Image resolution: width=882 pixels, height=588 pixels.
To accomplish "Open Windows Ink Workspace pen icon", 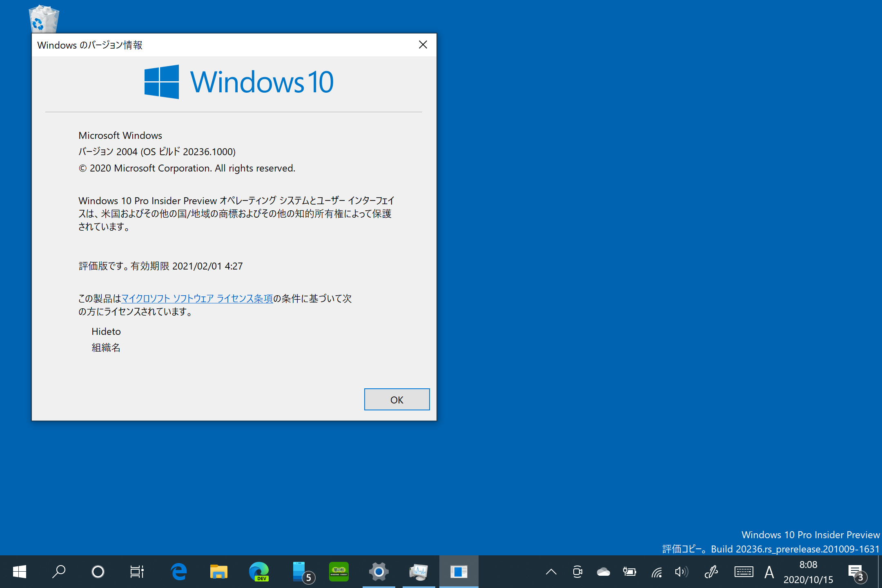I will pyautogui.click(x=712, y=572).
